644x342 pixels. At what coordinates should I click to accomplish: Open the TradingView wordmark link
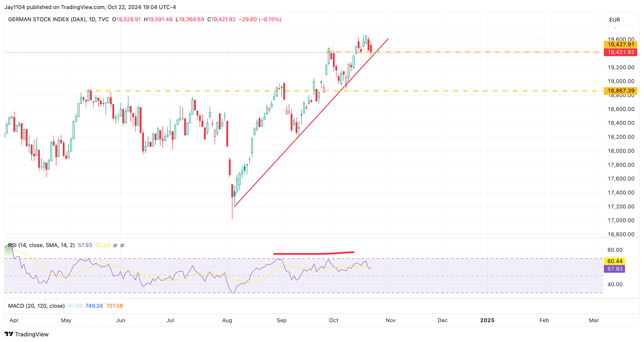[x=32, y=334]
